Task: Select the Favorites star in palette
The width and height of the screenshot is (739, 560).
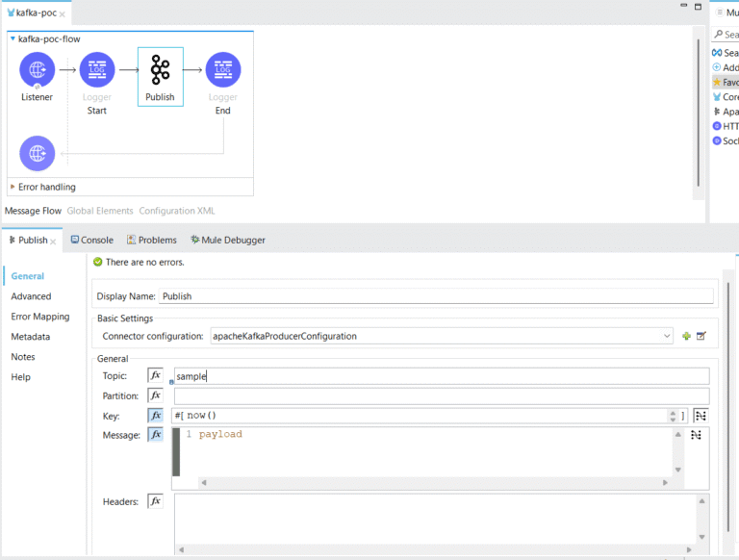Action: 717,82
